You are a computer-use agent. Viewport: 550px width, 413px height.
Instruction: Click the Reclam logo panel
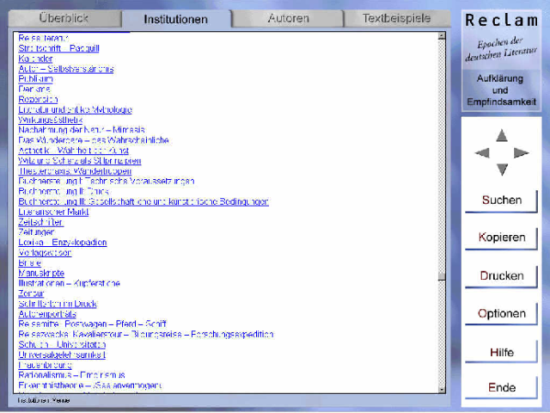coord(501,61)
